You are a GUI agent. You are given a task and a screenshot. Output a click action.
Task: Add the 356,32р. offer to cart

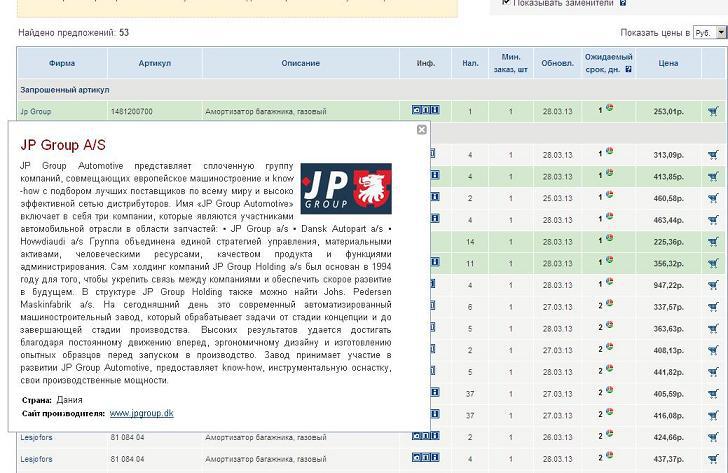tap(713, 264)
